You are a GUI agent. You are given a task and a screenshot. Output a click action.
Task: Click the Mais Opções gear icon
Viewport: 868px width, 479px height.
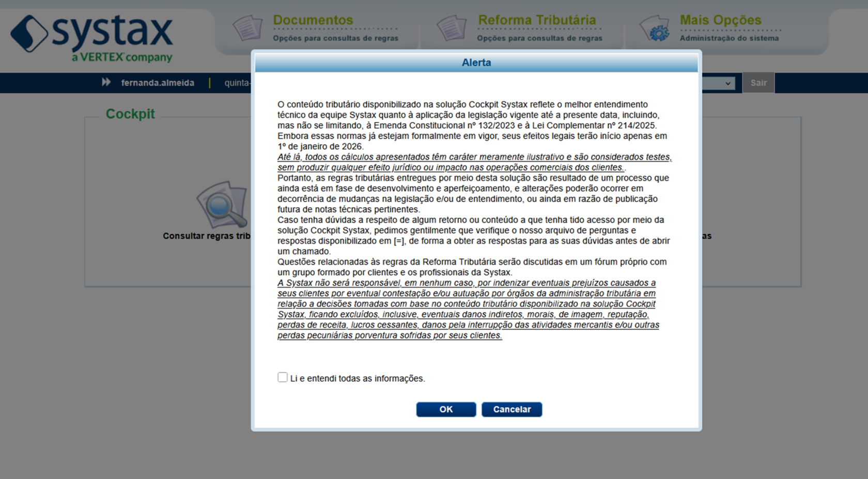pos(655,28)
